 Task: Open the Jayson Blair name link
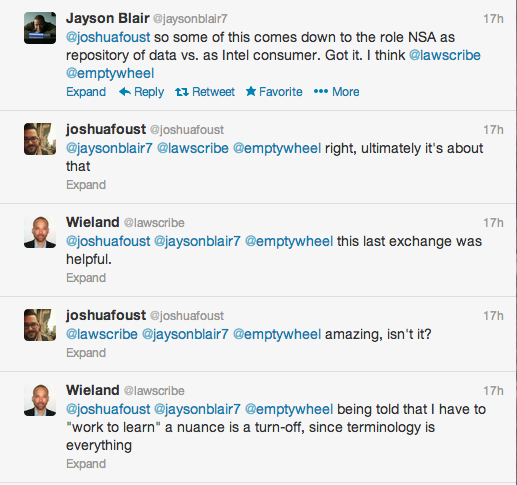(x=108, y=19)
